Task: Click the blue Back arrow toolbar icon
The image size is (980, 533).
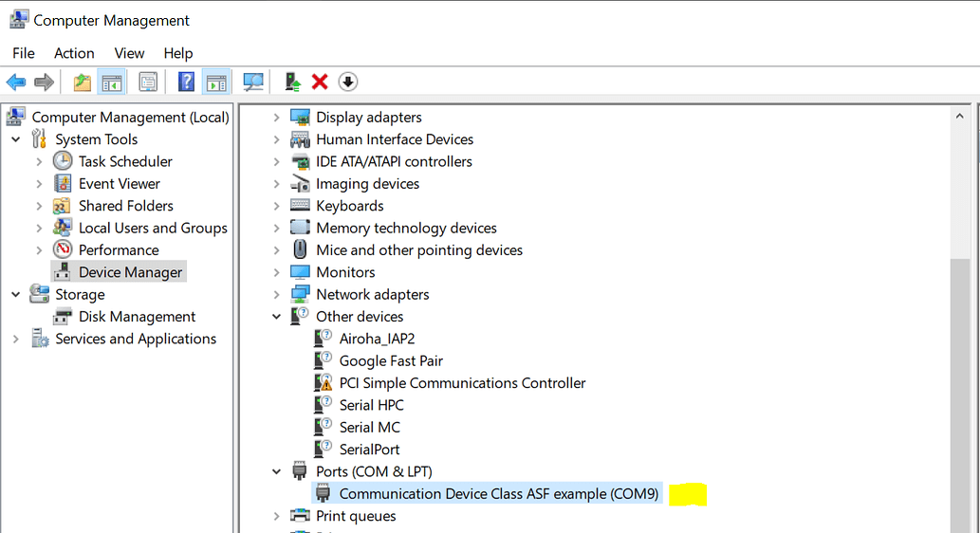Action: (x=16, y=82)
